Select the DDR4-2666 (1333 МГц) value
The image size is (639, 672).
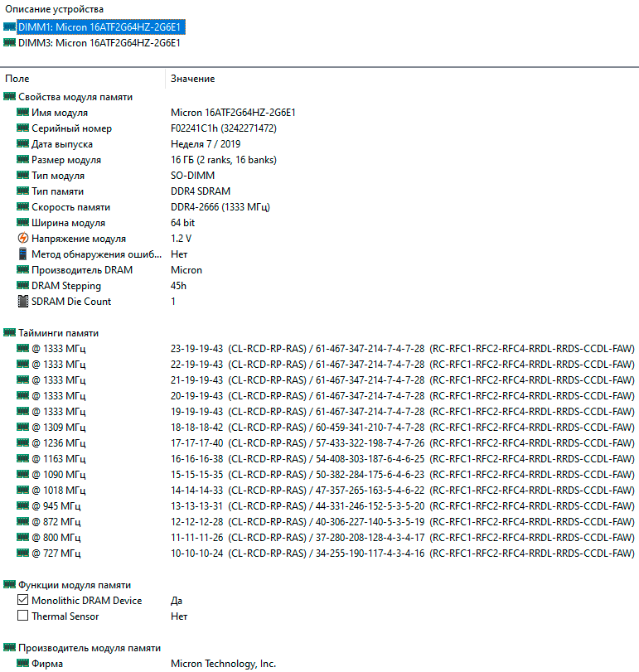click(x=220, y=207)
